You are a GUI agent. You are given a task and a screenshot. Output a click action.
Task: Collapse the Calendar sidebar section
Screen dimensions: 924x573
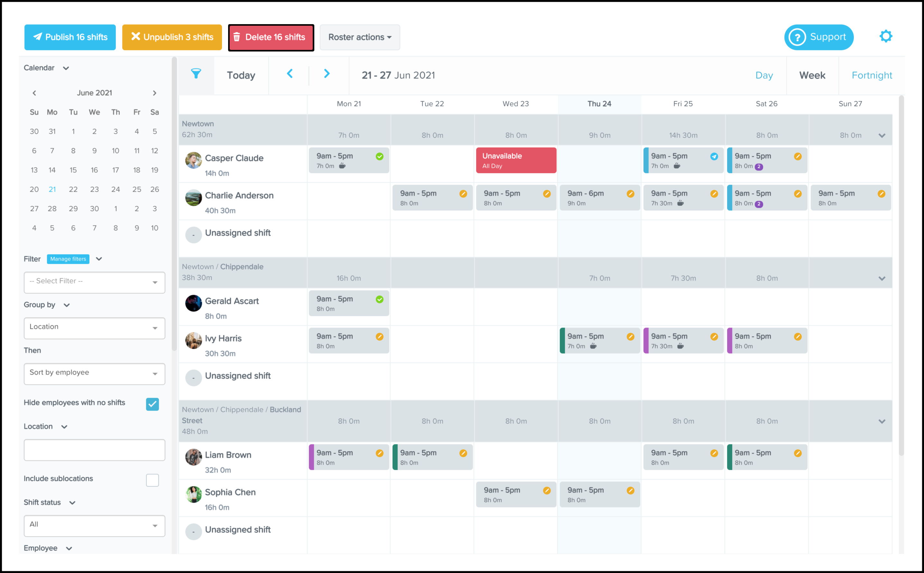click(x=66, y=68)
